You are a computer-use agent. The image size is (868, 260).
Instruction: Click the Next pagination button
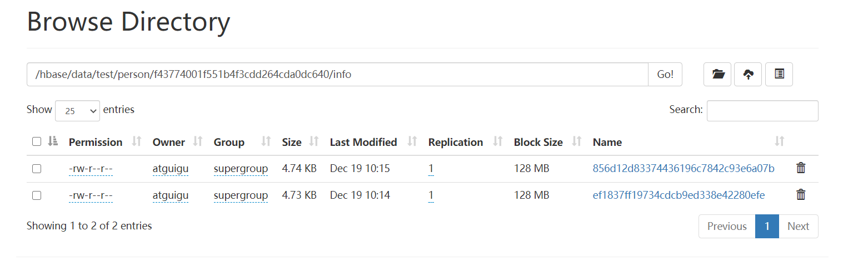coord(798,226)
